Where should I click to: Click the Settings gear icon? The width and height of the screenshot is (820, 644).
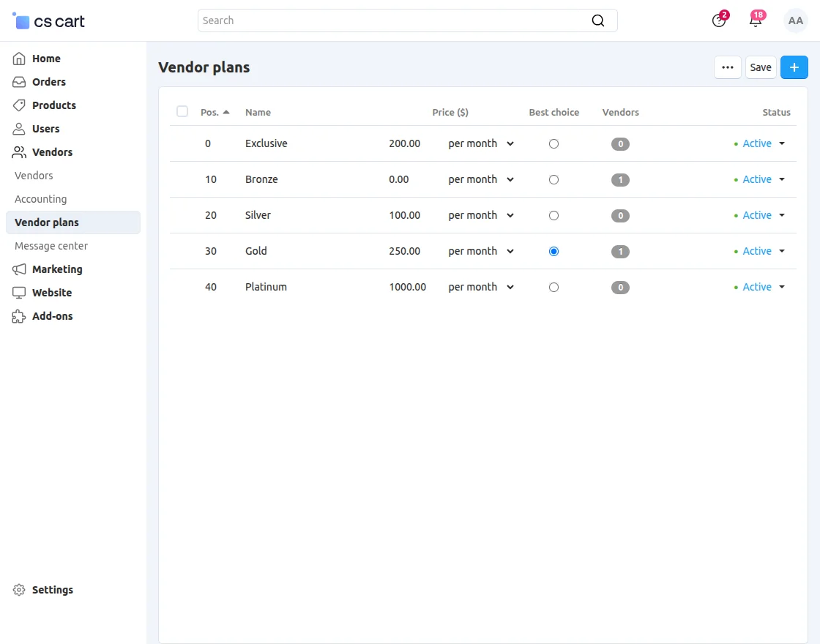pyautogui.click(x=19, y=590)
